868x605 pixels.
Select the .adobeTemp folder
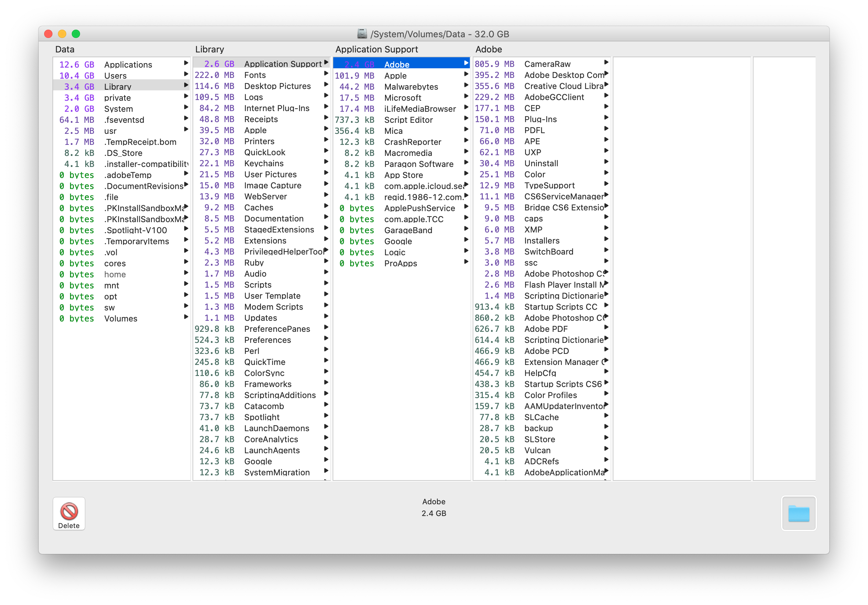pyautogui.click(x=122, y=175)
